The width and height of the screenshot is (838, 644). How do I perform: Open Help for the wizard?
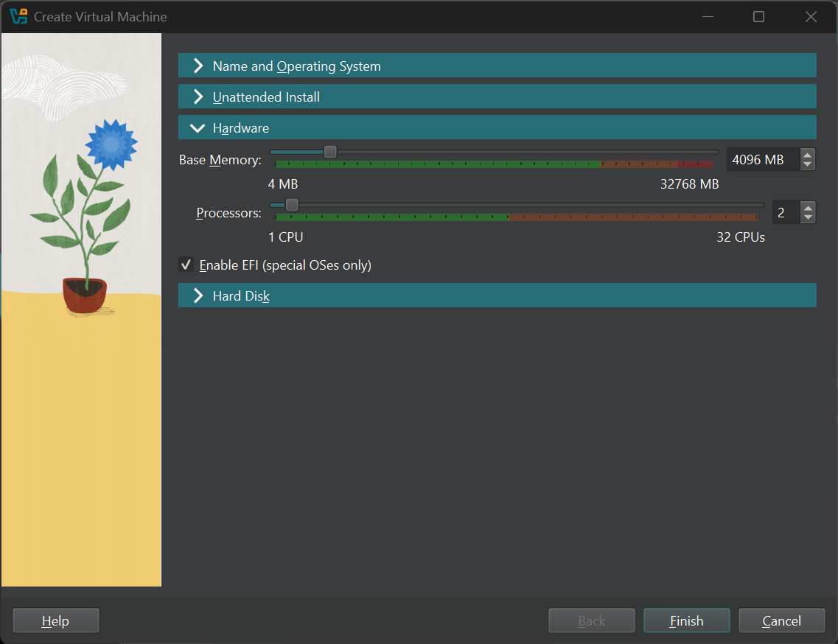coord(55,621)
